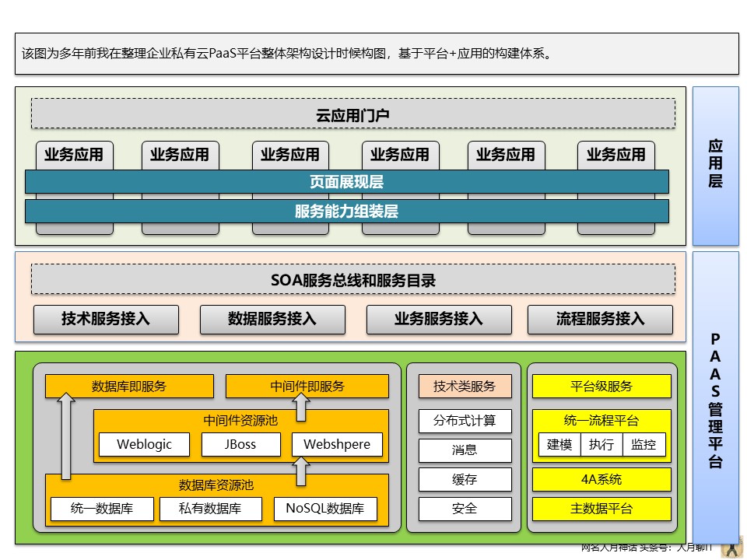Select the 缓存 service box
The image size is (747, 560).
click(465, 480)
